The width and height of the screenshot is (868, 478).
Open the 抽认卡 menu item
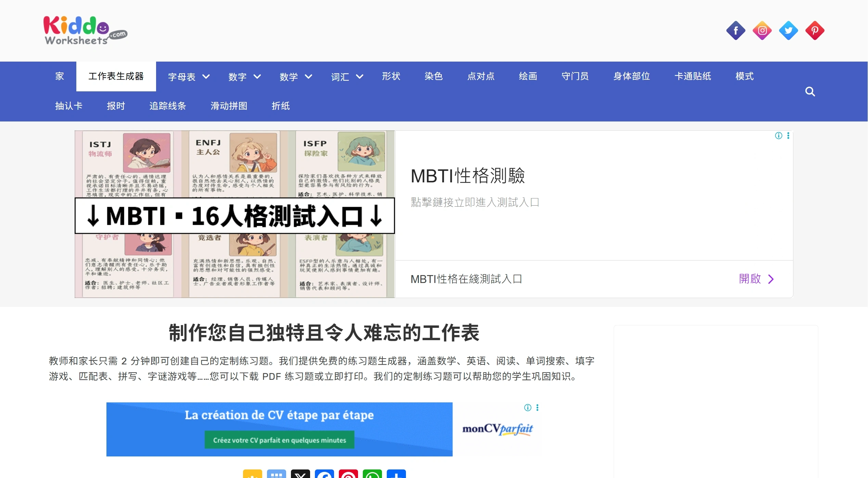click(69, 106)
